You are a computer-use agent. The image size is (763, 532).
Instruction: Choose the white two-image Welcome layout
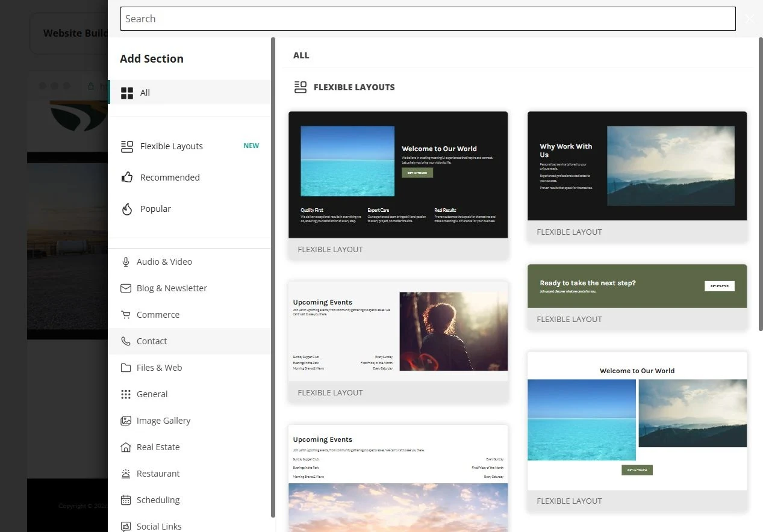tap(637, 431)
